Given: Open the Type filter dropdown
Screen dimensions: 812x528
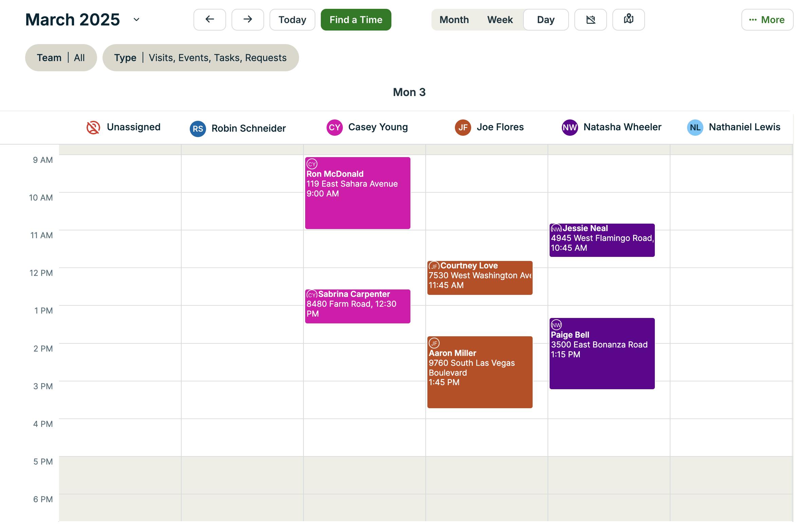Looking at the screenshot, I should click(200, 58).
